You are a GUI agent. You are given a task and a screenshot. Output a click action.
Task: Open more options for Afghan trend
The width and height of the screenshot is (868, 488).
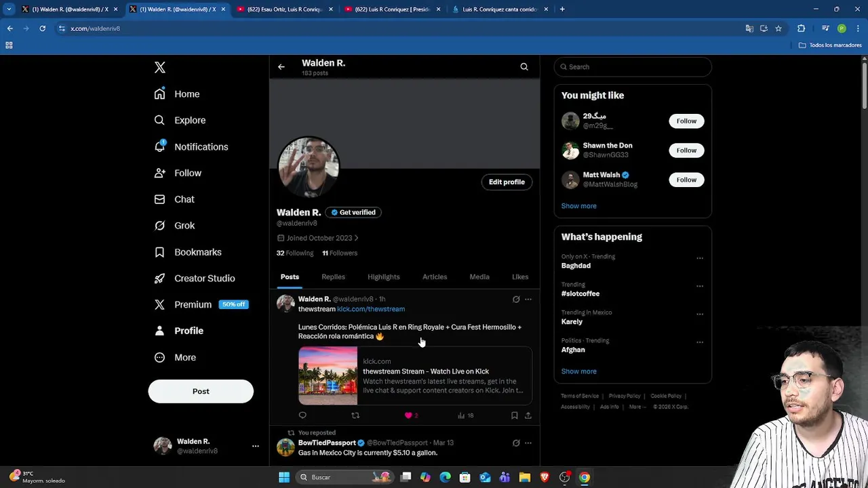coord(700,342)
